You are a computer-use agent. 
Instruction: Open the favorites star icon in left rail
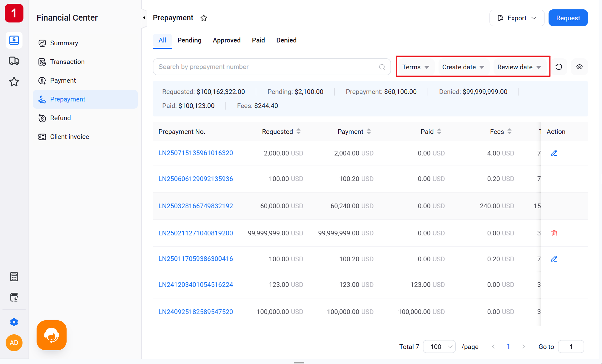(x=14, y=82)
